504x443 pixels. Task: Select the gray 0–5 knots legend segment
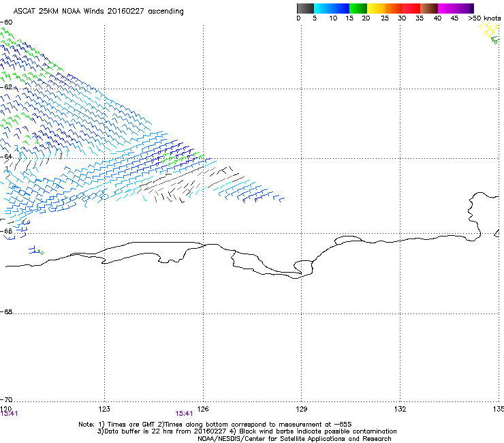[305, 8]
